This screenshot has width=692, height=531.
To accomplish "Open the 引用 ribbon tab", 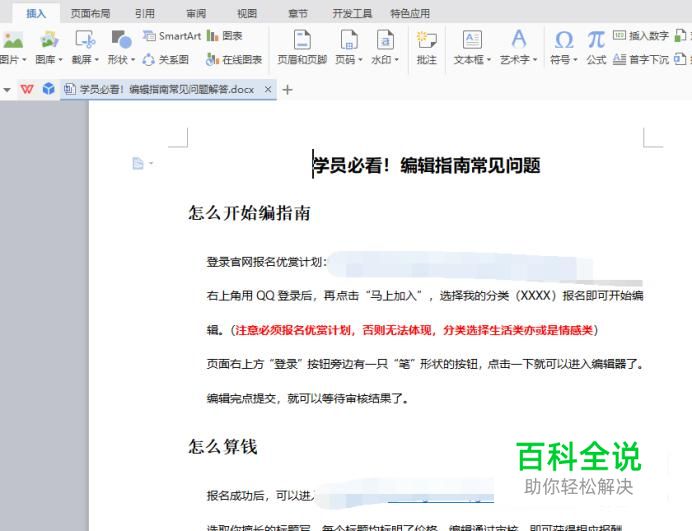I will point(145,14).
